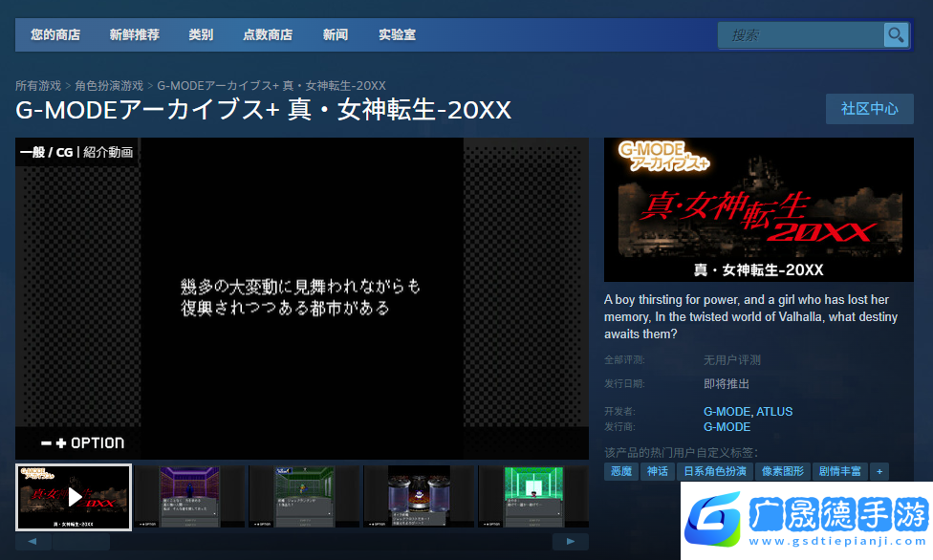
Task: Select the 恶魔 tag
Action: click(621, 471)
